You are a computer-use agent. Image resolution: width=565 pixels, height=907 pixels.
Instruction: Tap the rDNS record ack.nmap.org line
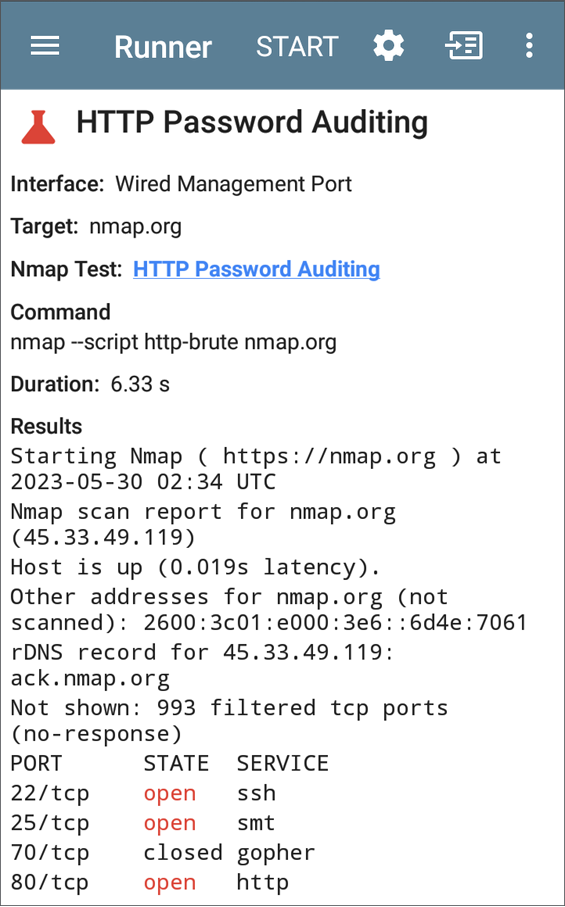[x=202, y=665]
